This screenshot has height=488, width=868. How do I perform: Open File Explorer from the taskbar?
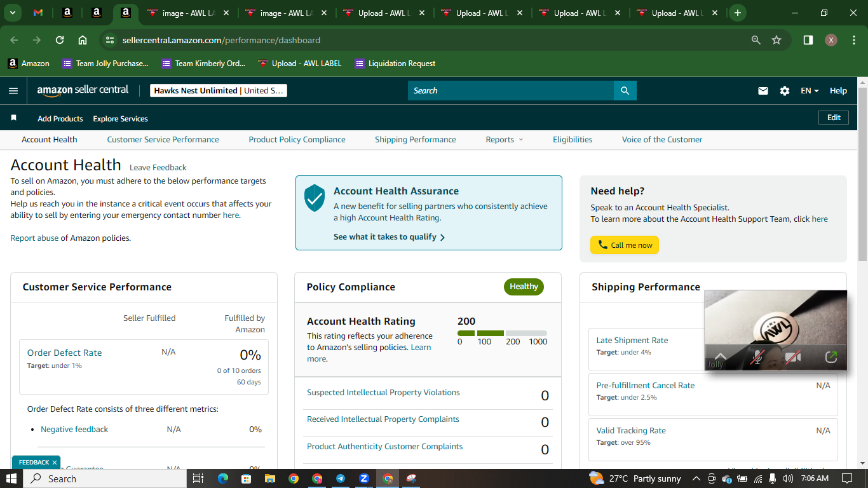(x=269, y=478)
